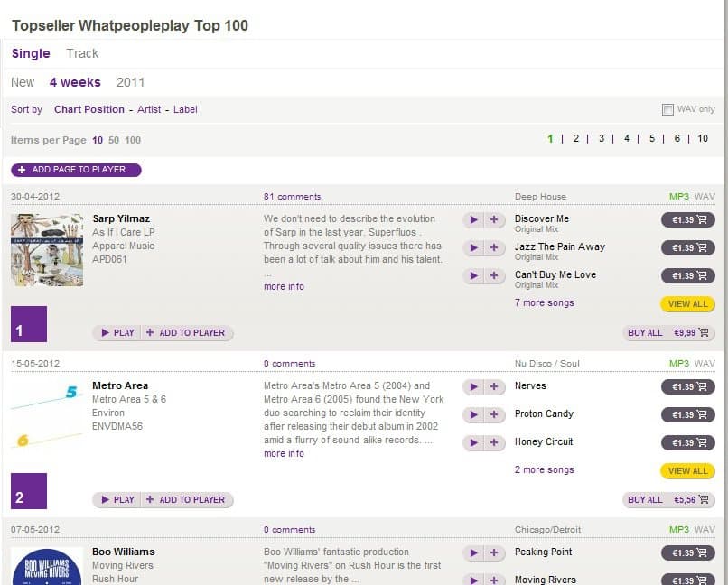Select WAV format for Metro Area release
This screenshot has width=728, height=585.
[x=705, y=363]
